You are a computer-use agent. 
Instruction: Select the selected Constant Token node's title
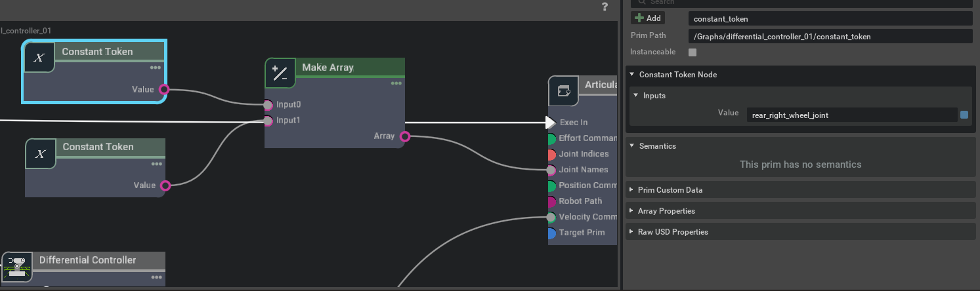coord(97,52)
